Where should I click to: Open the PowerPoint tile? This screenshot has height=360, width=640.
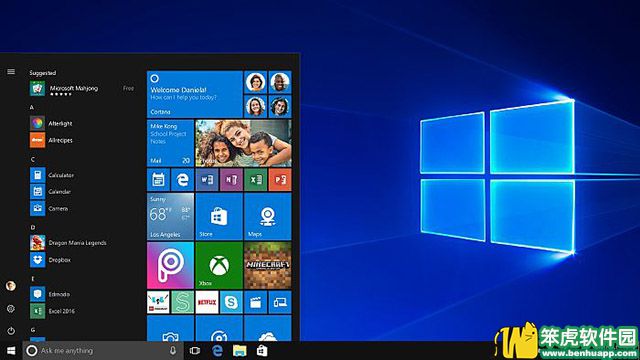[x=280, y=180]
